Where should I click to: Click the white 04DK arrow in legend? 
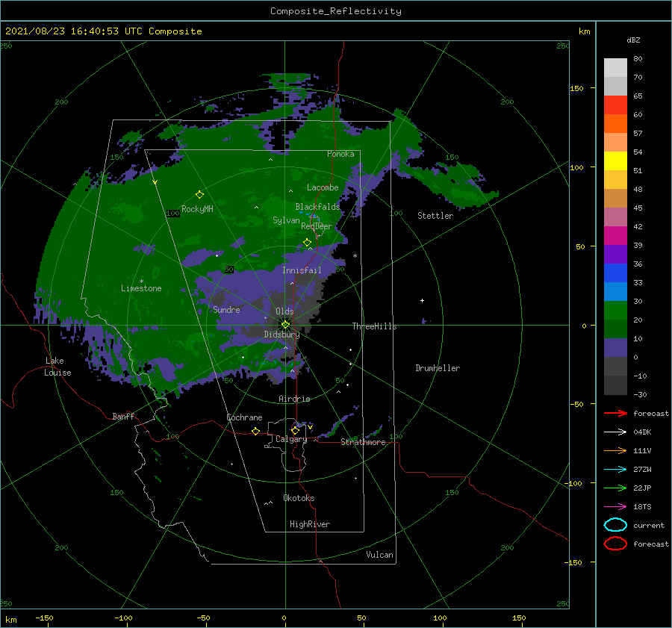(x=615, y=432)
